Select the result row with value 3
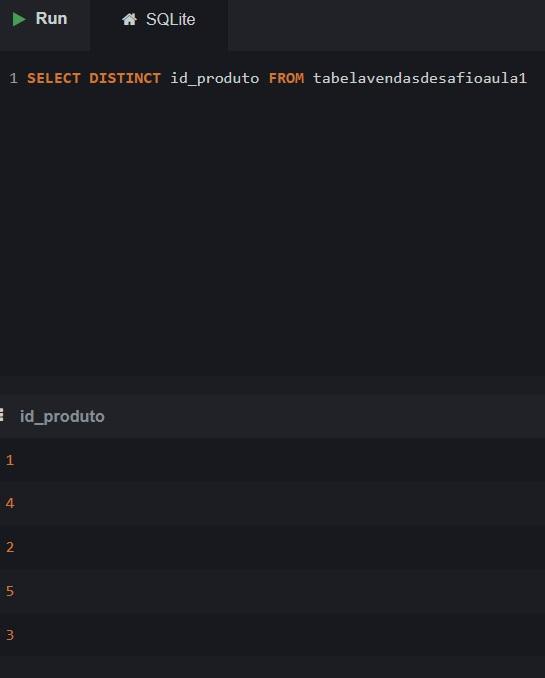 click(x=272, y=634)
